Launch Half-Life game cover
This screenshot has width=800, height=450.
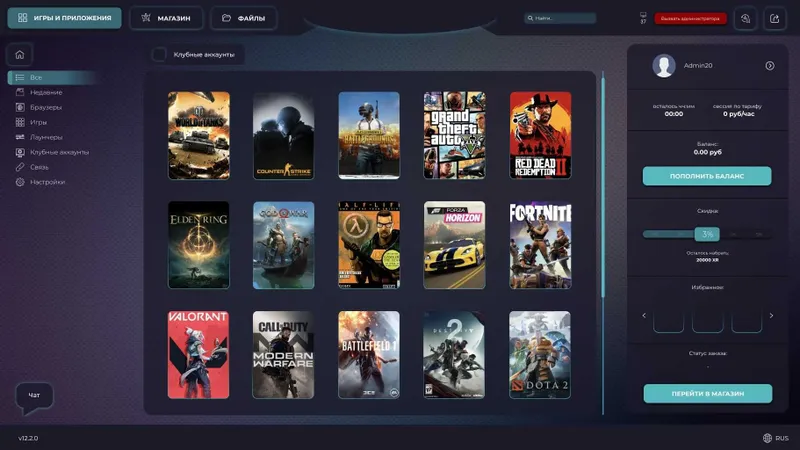(369, 245)
